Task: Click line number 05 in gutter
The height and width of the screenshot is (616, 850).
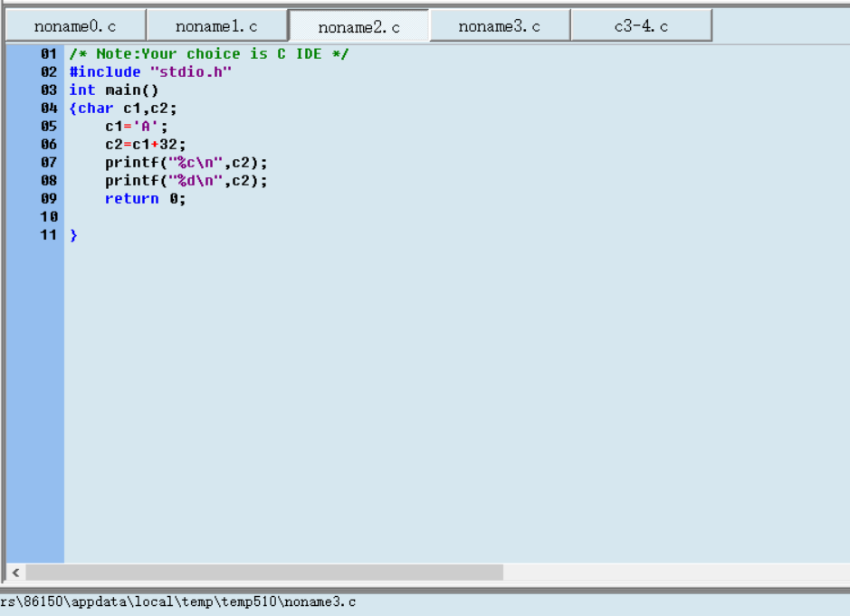Action: [49, 127]
